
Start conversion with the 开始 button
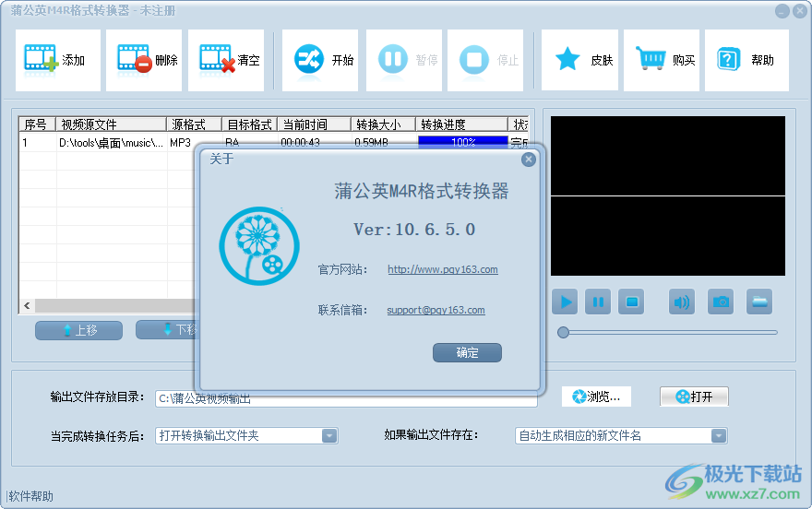[x=320, y=60]
